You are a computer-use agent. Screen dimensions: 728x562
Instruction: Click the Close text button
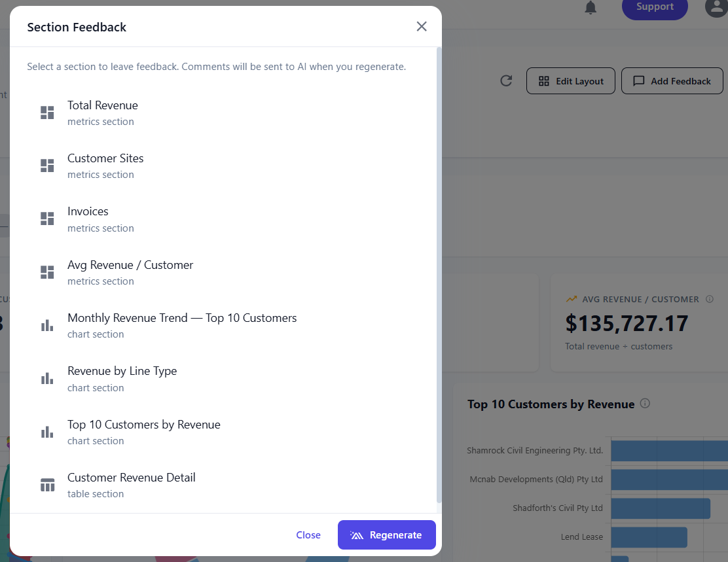[x=308, y=535]
